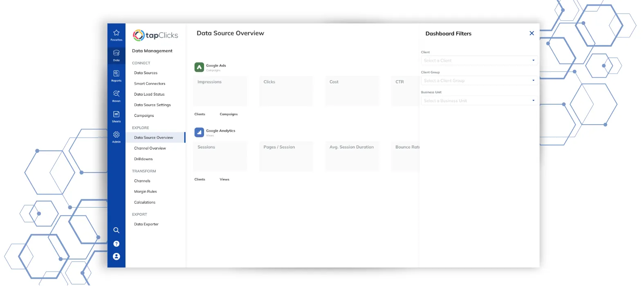The height and width of the screenshot is (286, 644).
Task: Open the Admin gear icon
Action: tap(116, 136)
